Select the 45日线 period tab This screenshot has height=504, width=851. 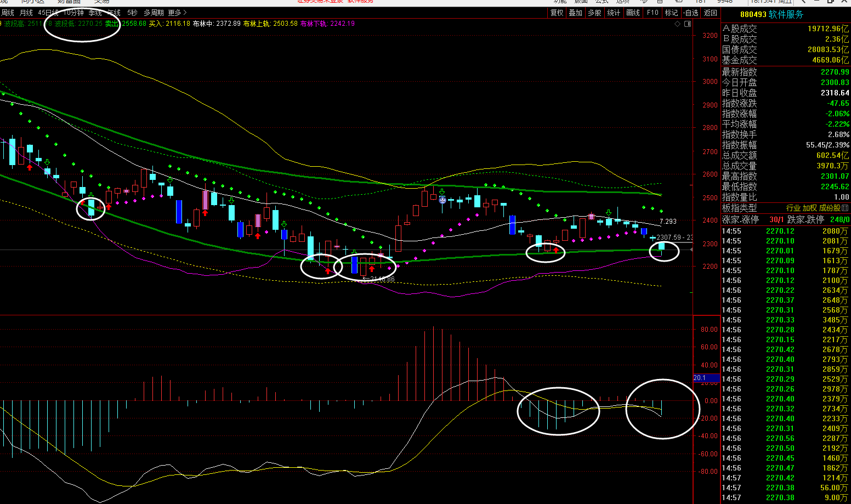click(x=48, y=13)
